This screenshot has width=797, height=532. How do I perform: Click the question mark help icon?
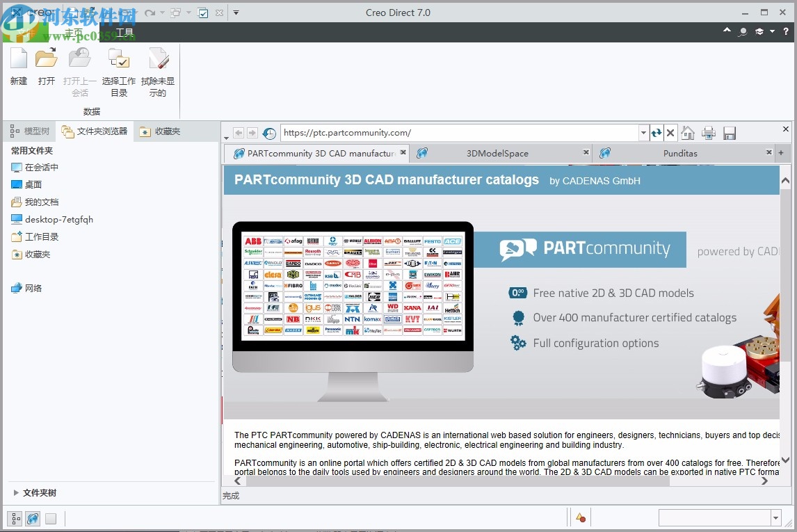tap(785, 31)
